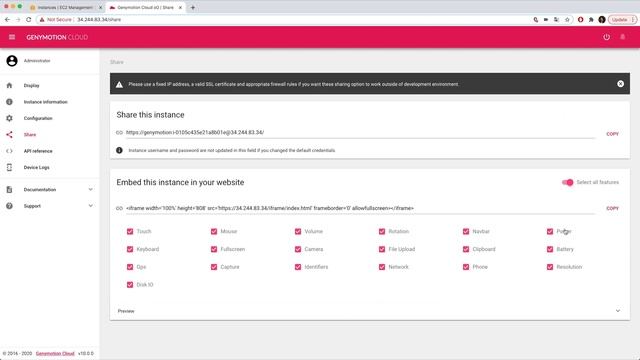Viewport: 640px width, 360px height.
Task: Click the info icon under share URL
Action: point(119,150)
